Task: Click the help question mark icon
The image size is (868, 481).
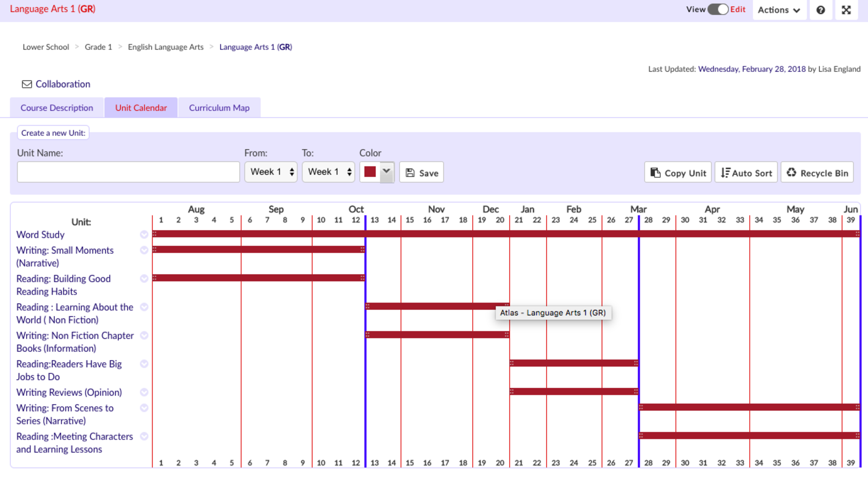Action: (x=821, y=10)
